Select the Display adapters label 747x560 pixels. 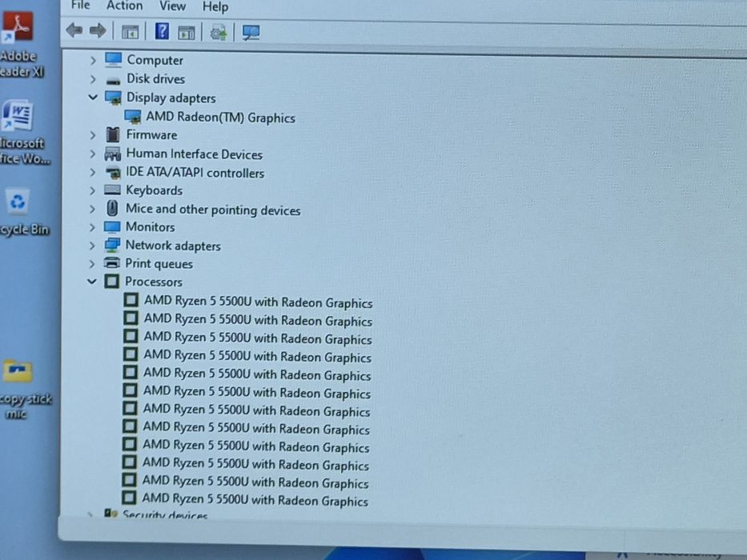point(171,98)
